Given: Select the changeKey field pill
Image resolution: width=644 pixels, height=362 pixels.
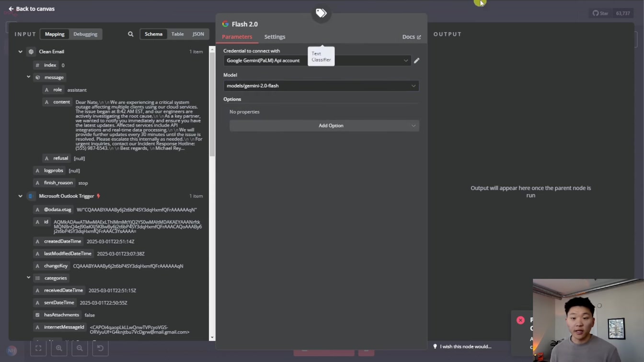Looking at the screenshot, I should click(x=52, y=266).
